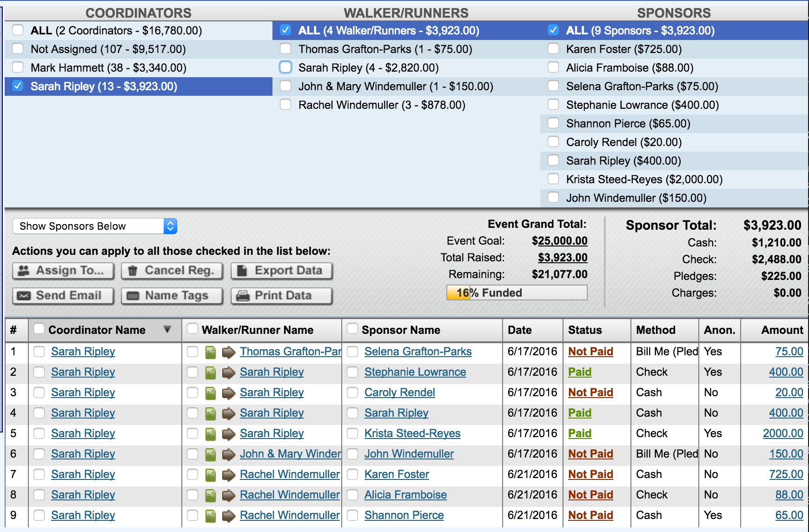This screenshot has width=809, height=532.
Task: Open the Thomas Grafton-Par walker link
Action: 291,352
